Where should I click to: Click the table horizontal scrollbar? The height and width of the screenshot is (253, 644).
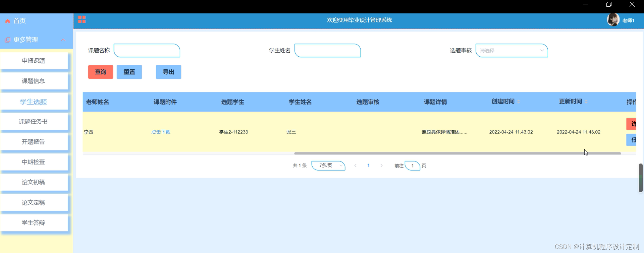point(458,153)
